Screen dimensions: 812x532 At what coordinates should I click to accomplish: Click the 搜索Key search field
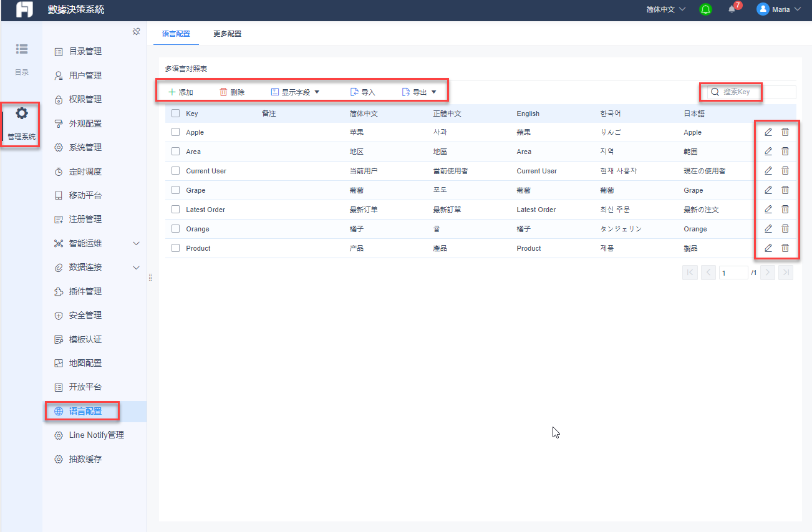pyautogui.click(x=752, y=92)
